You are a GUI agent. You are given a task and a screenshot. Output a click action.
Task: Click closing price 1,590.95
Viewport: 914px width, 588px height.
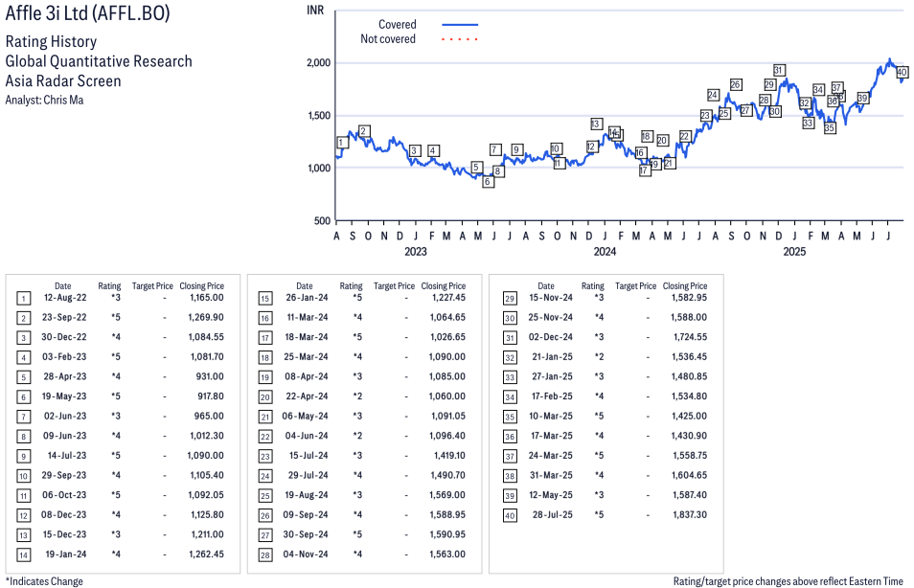(x=447, y=535)
